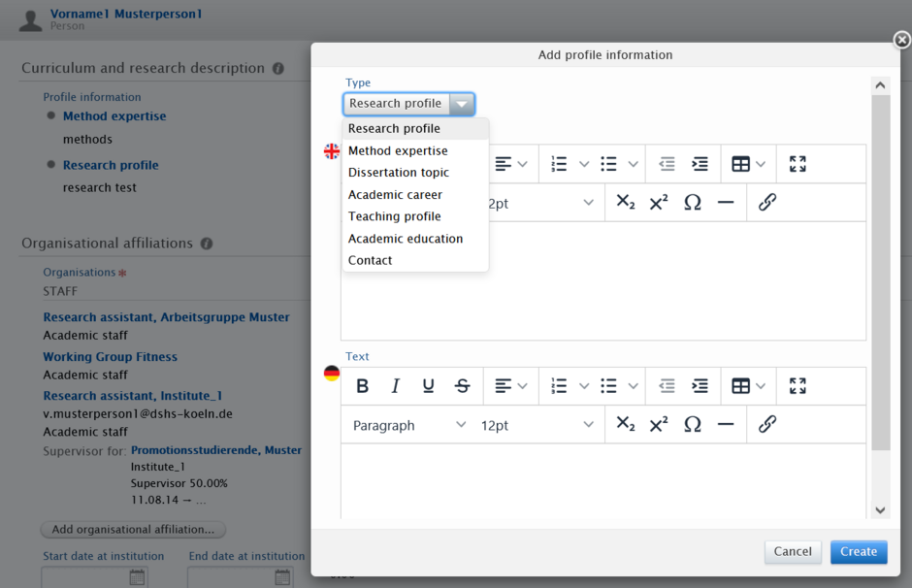Click text alignment icon in German editor
Viewport: 912px width, 588px height.
coord(504,386)
